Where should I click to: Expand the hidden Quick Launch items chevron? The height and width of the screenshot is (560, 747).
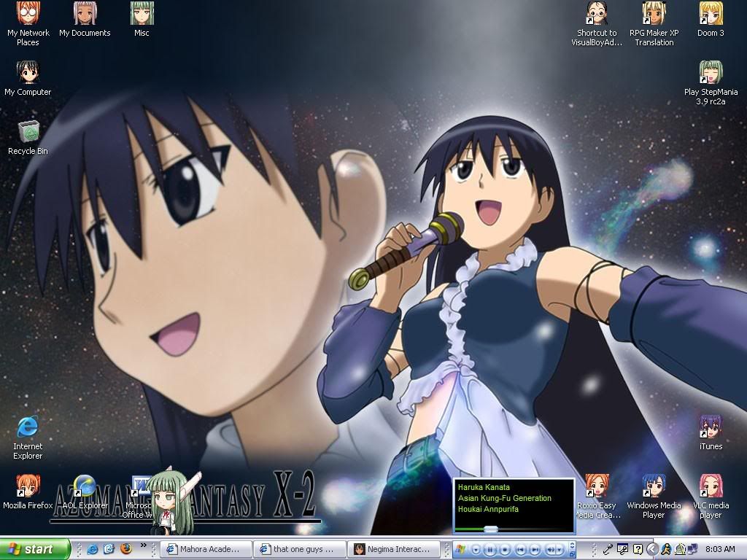143,545
